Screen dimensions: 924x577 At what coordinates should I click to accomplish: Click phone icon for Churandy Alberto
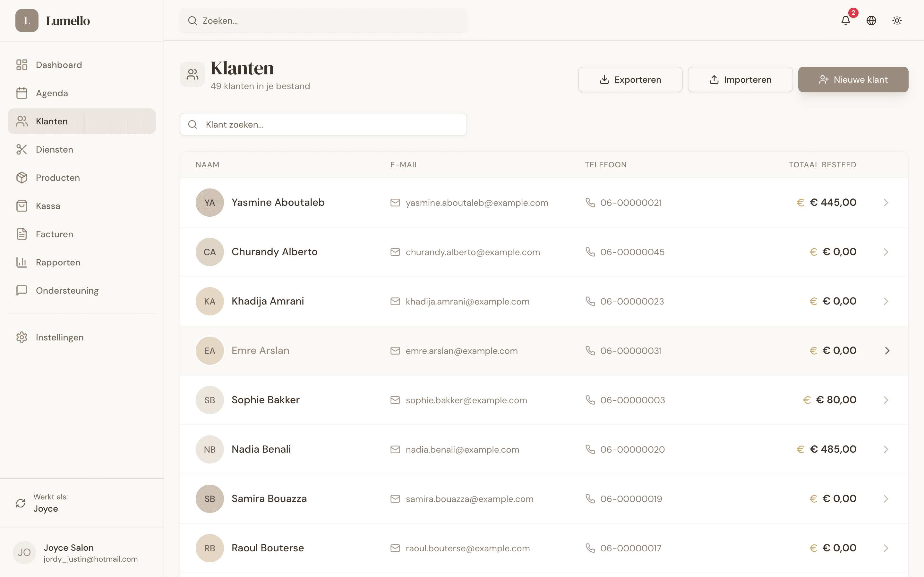click(590, 252)
